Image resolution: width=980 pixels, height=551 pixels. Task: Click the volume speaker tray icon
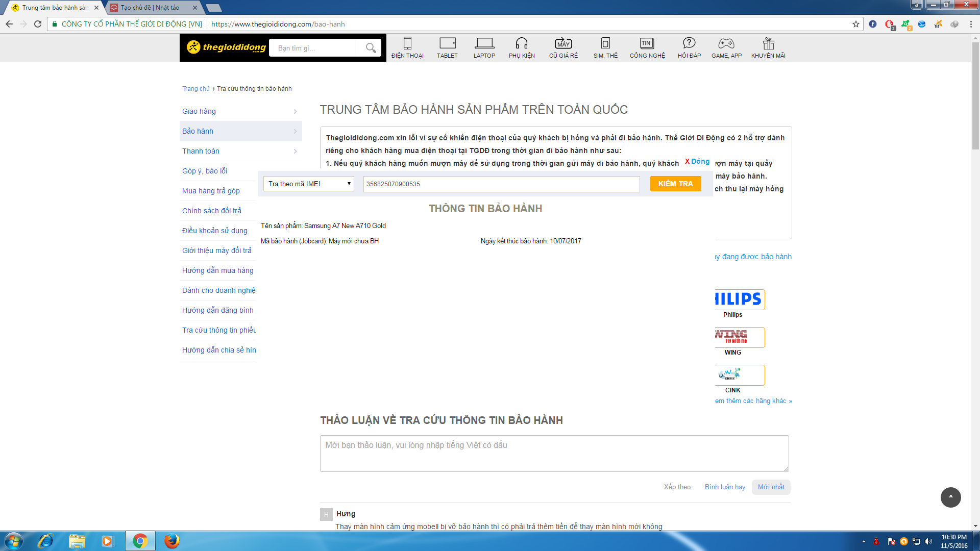pyautogui.click(x=928, y=541)
